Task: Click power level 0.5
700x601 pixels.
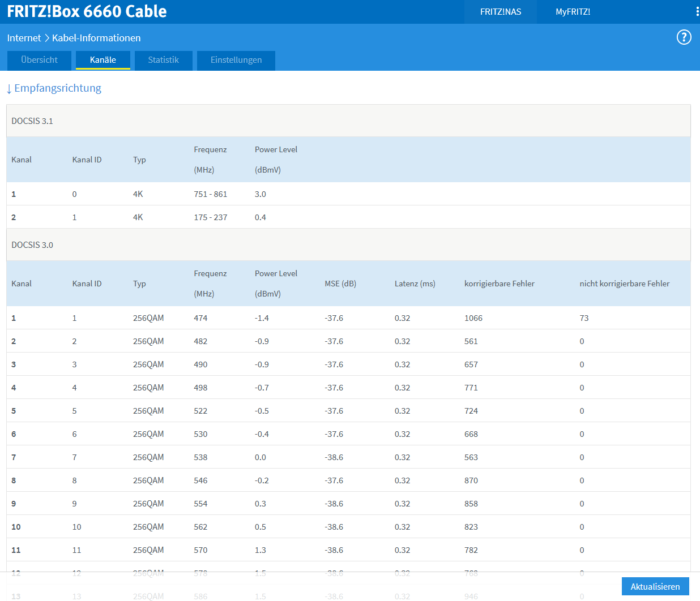Action: coord(261,527)
